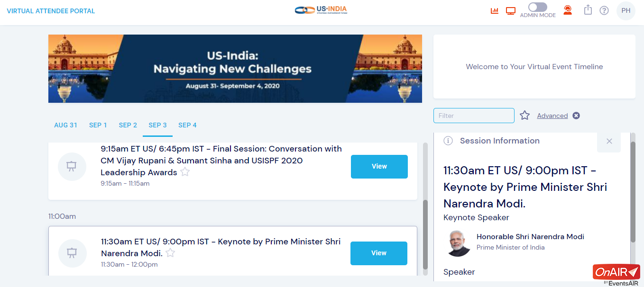Toggle Admin Mode switch
This screenshot has width=644, height=287.
point(538,7)
